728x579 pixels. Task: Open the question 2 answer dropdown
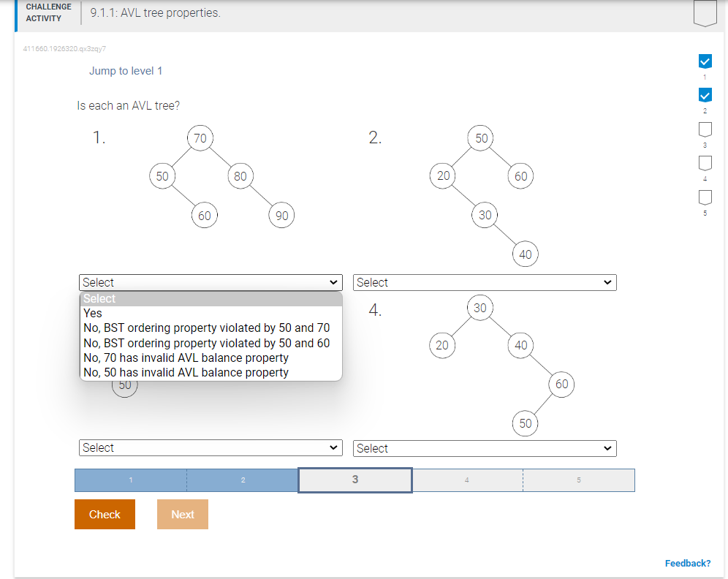click(485, 282)
